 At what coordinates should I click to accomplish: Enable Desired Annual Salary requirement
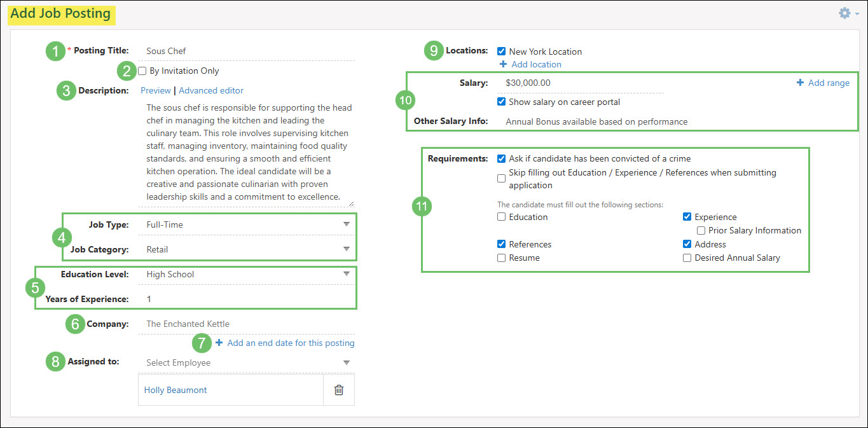687,258
